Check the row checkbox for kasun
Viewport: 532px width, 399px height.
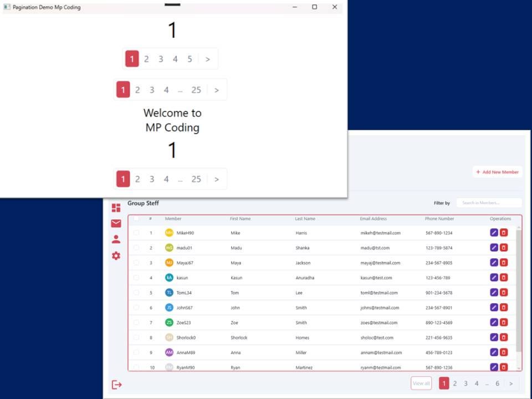tap(136, 278)
